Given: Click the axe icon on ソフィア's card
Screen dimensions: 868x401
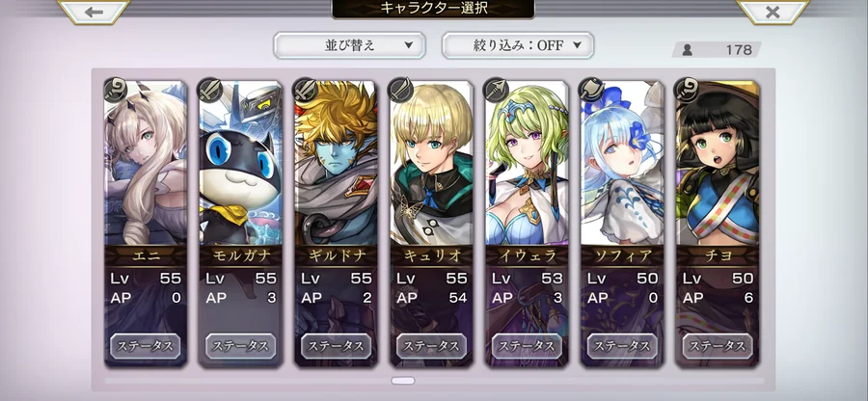Looking at the screenshot, I should [x=592, y=90].
